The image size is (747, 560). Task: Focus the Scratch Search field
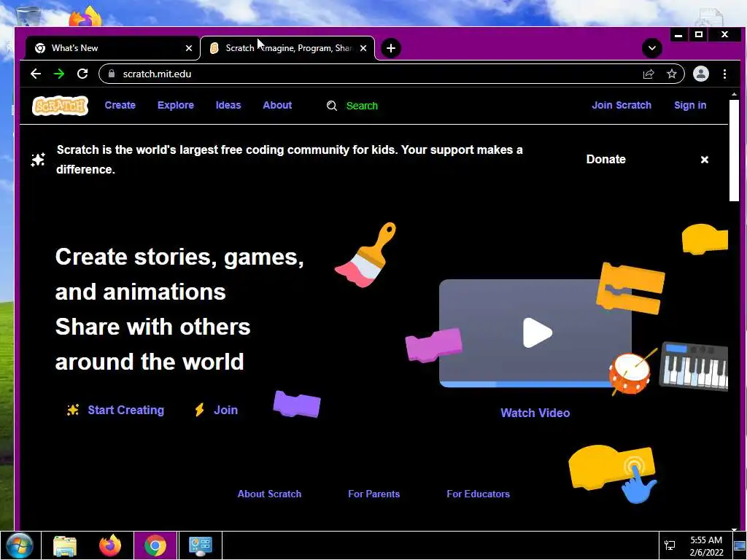(x=362, y=106)
